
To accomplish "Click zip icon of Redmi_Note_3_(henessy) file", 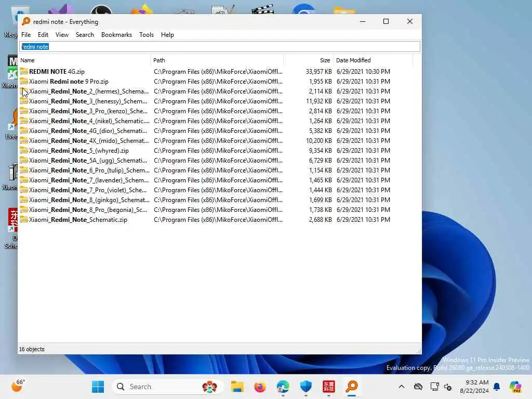I will coord(24,101).
